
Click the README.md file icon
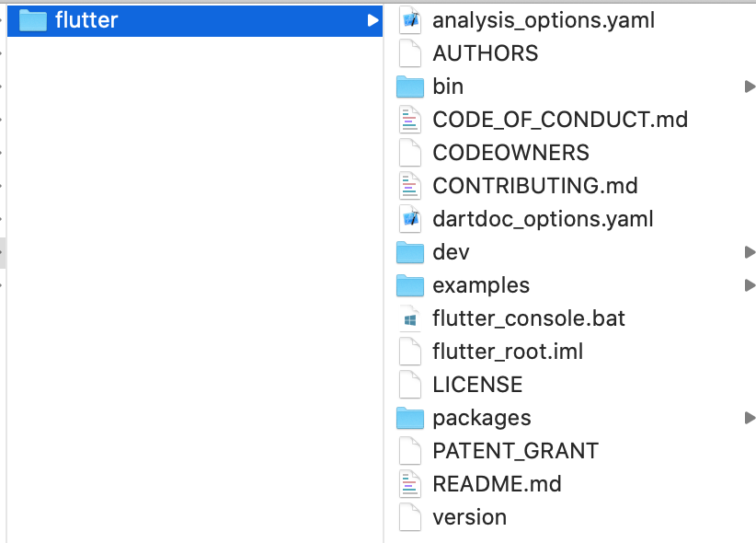(410, 484)
